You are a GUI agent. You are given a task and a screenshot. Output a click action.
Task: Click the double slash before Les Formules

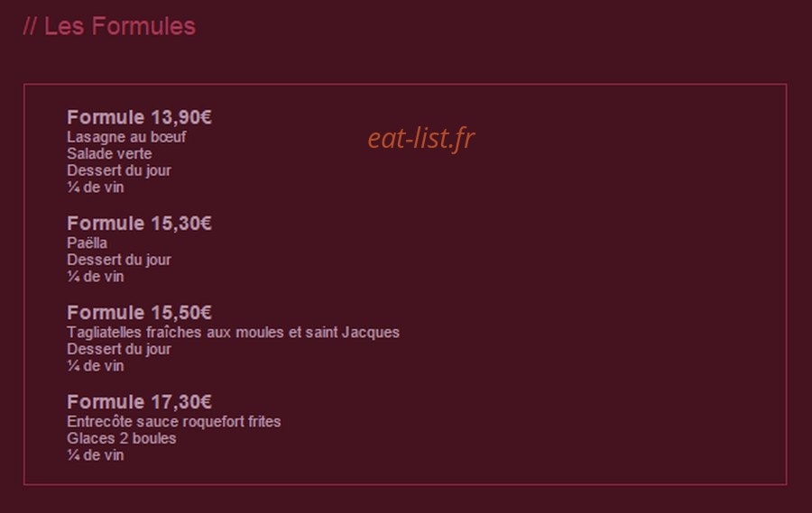tap(30, 26)
